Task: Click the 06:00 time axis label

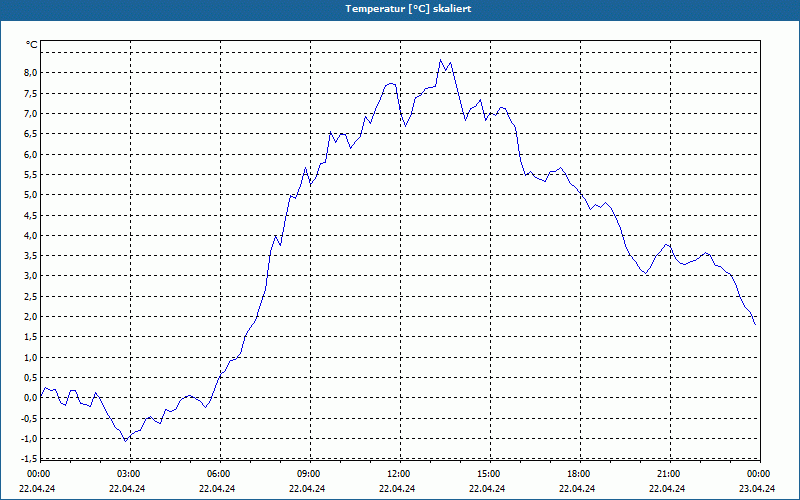Action: 219,474
